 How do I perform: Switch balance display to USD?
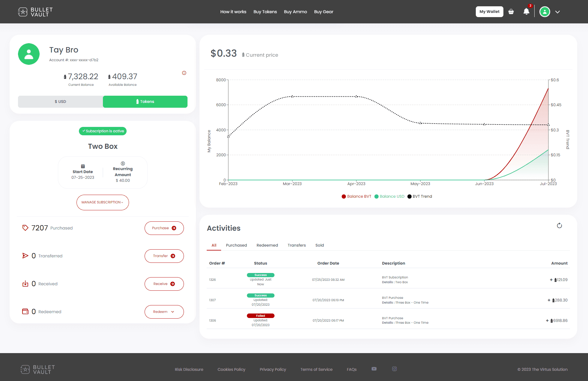[x=60, y=102]
